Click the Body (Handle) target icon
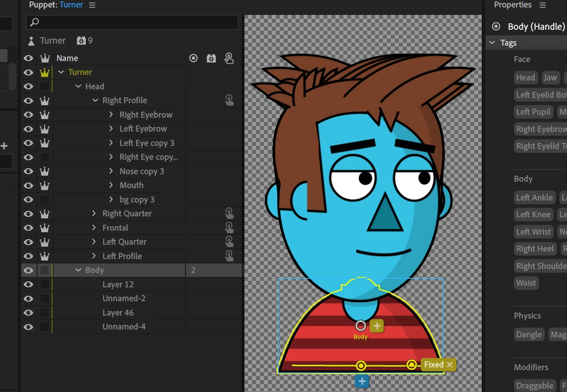 tap(496, 26)
